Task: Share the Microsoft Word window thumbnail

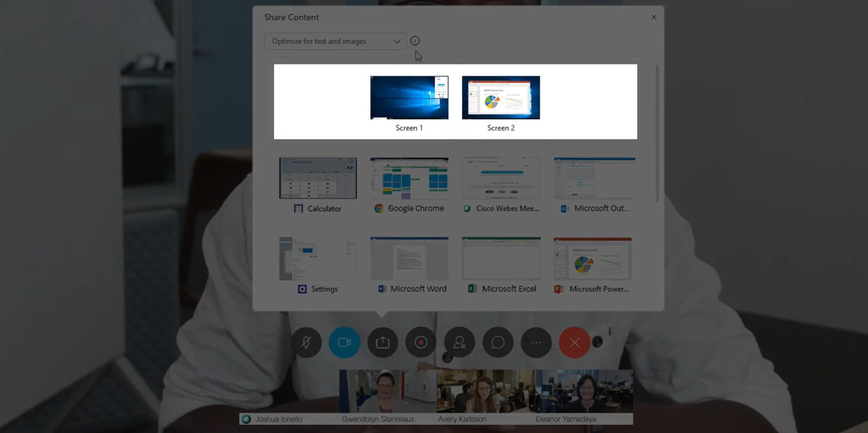Action: [409, 259]
